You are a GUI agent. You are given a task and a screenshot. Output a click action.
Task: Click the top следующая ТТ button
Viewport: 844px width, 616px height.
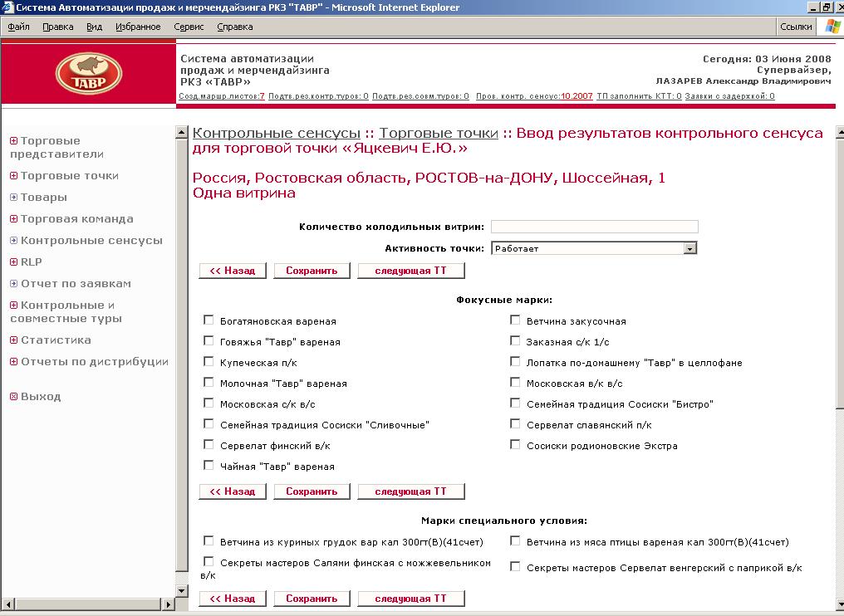tap(410, 271)
